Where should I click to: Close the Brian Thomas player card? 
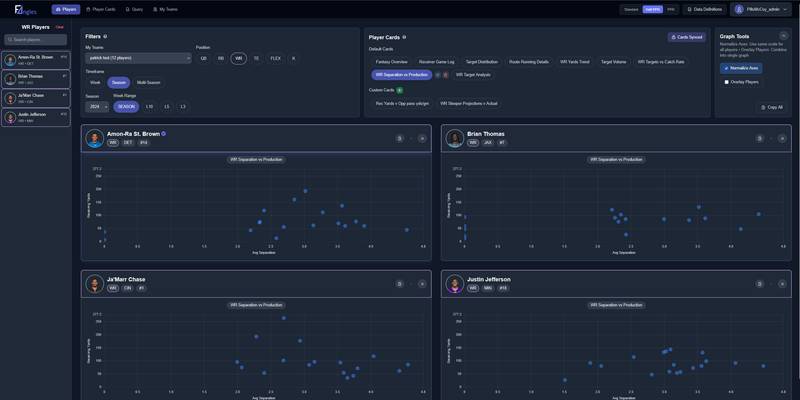(782, 138)
